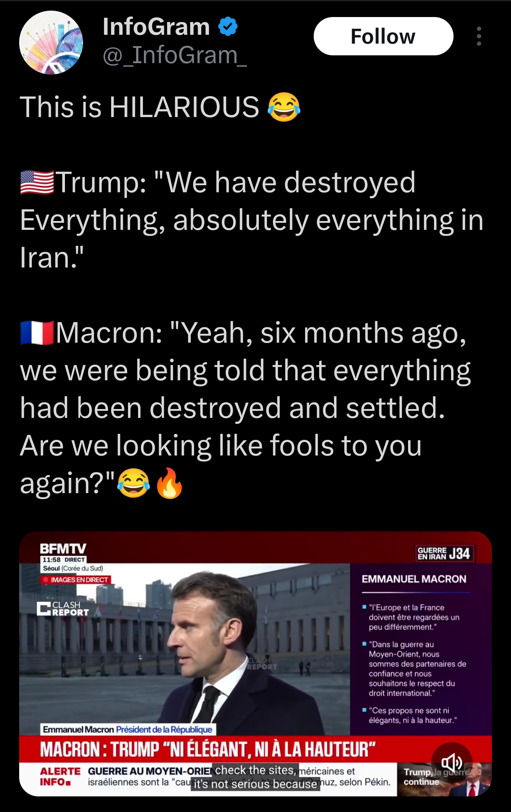511x812 pixels.
Task: Play the embedded Macron video
Action: [x=255, y=664]
